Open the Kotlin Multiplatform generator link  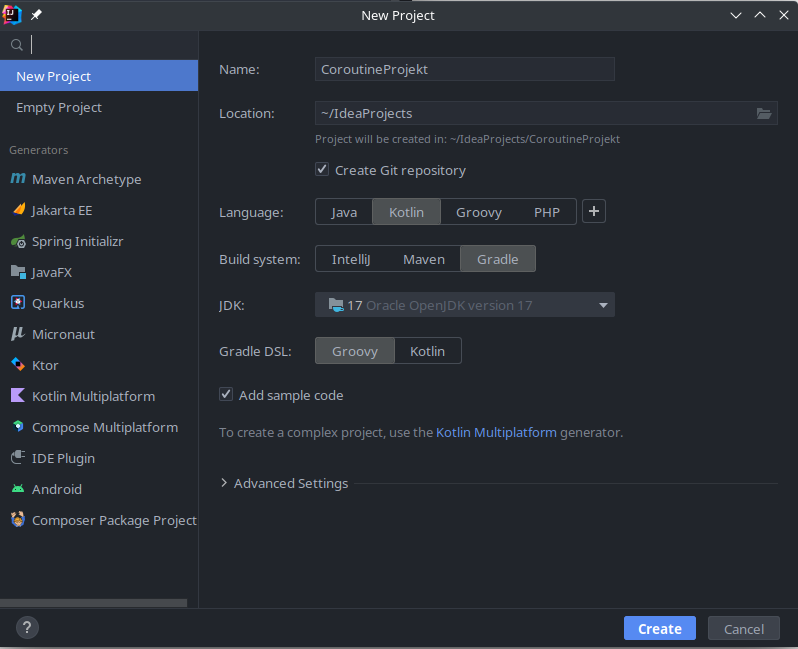click(x=496, y=433)
